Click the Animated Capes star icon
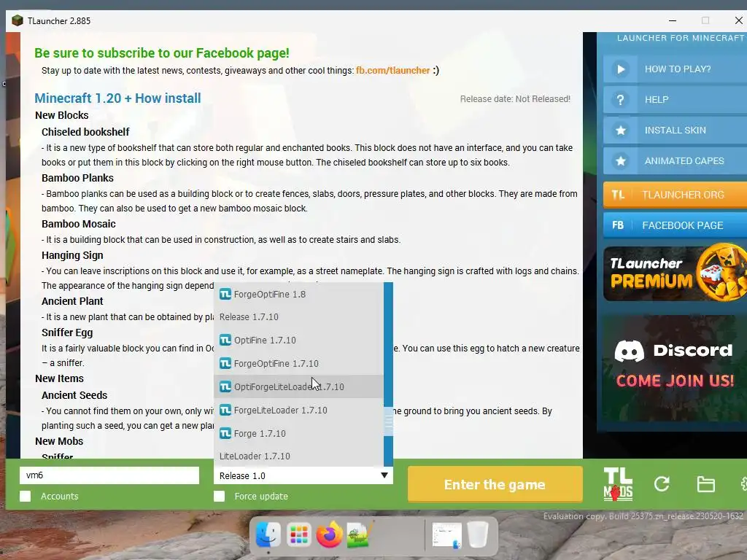This screenshot has width=747, height=560. 621,161
